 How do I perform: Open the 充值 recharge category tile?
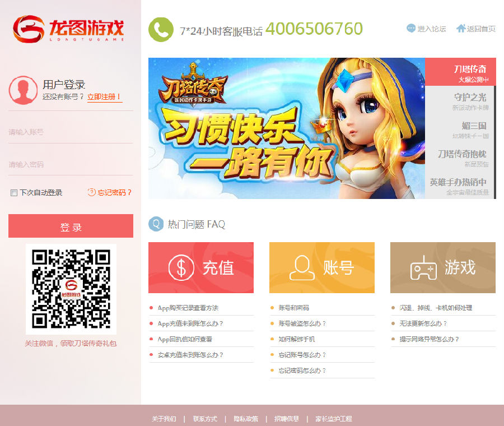200,267
